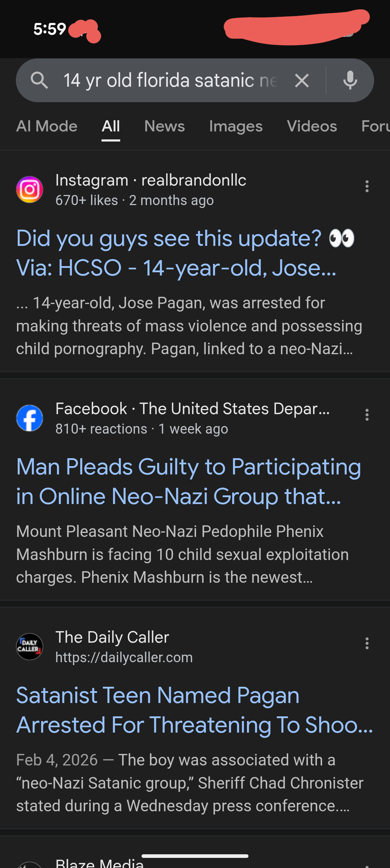Screen dimensions: 390x868
Task: Clear the search query with X
Action: click(x=302, y=80)
